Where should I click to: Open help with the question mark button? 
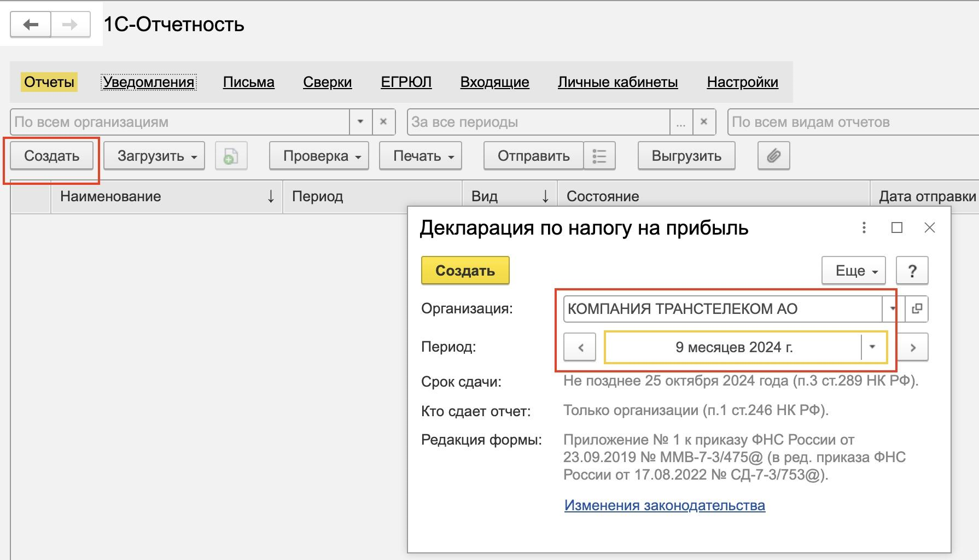pyautogui.click(x=912, y=271)
